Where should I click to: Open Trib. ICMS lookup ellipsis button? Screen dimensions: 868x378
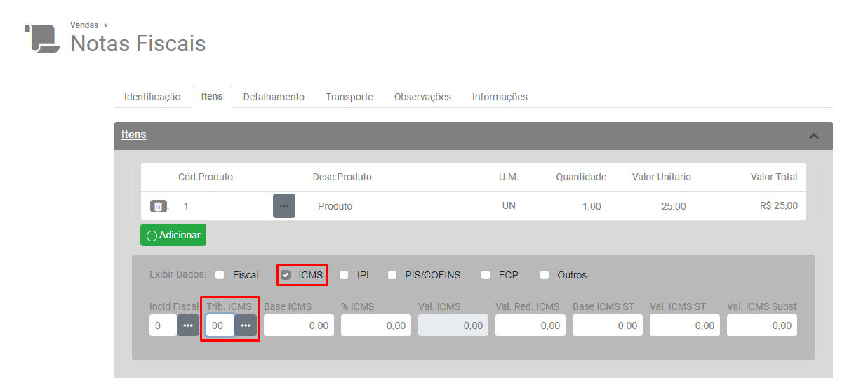click(x=246, y=325)
